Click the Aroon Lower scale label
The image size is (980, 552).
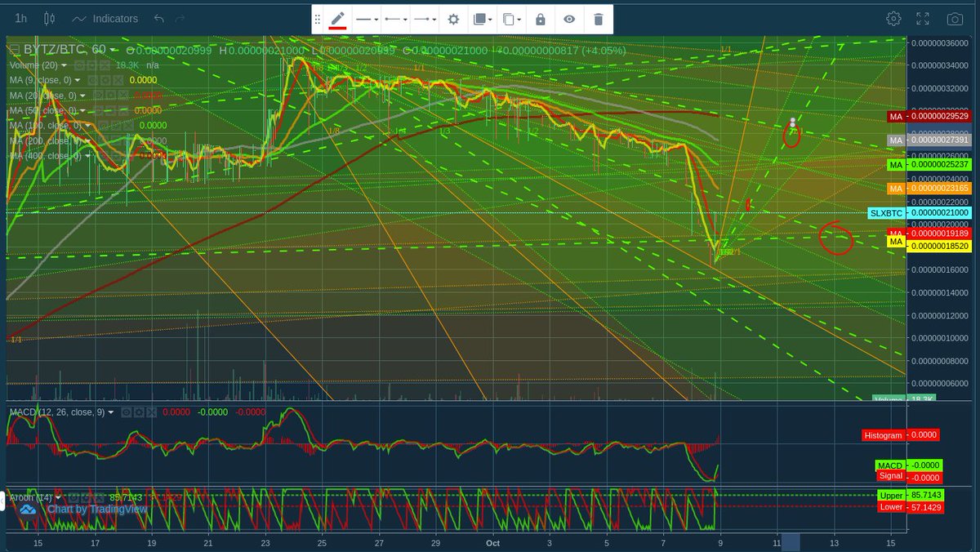tap(891, 507)
